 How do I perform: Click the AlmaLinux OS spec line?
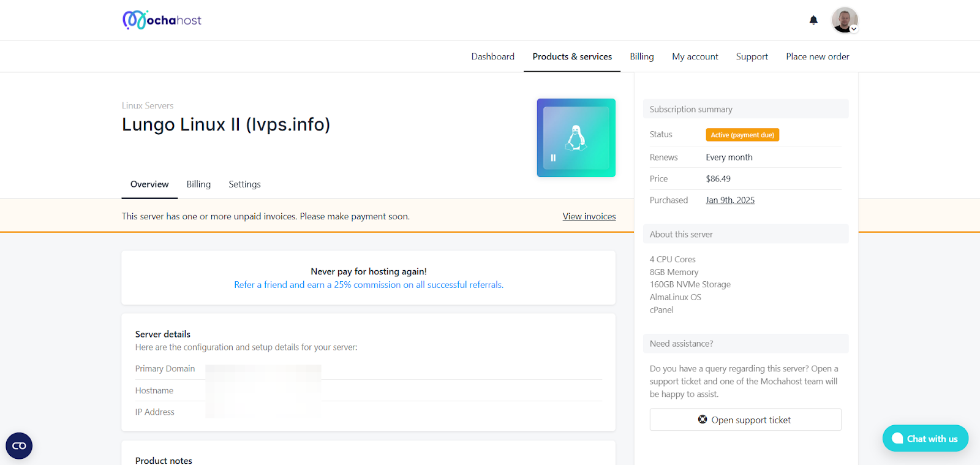coord(676,297)
